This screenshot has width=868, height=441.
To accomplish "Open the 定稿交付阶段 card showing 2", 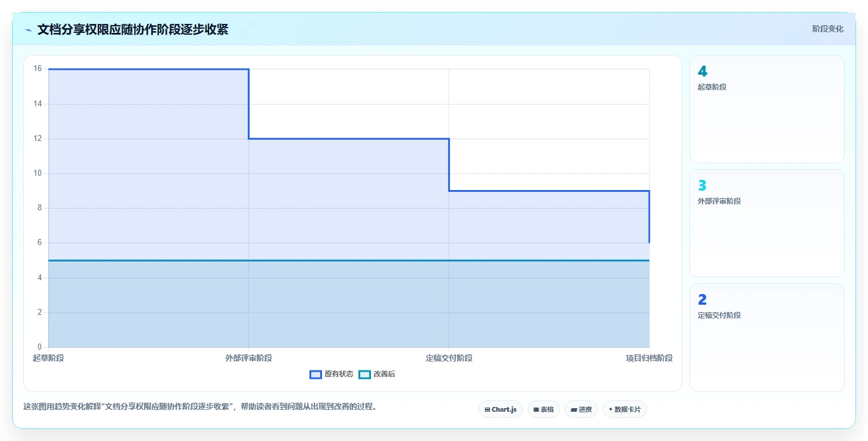I will click(767, 337).
